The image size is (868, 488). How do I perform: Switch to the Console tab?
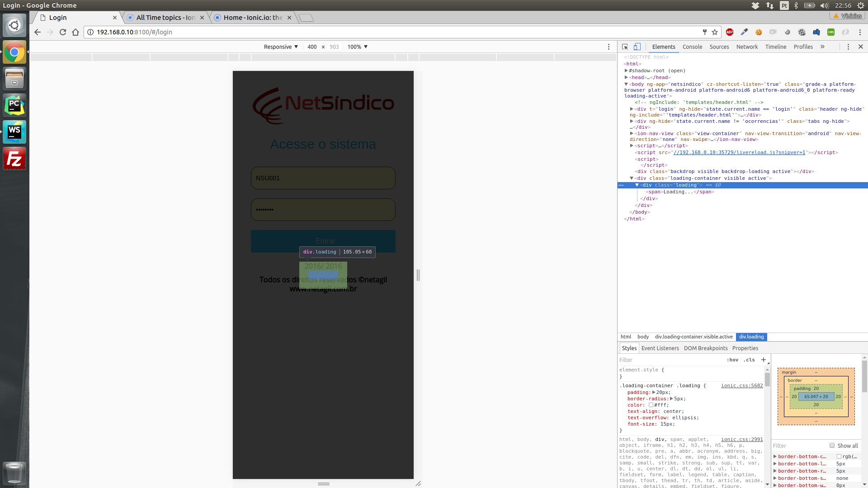692,47
